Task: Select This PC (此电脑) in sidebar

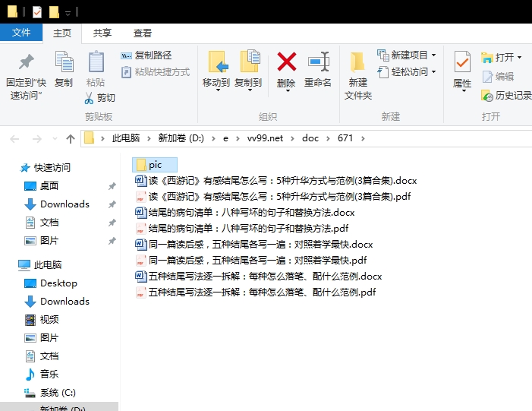Action: click(x=40, y=264)
